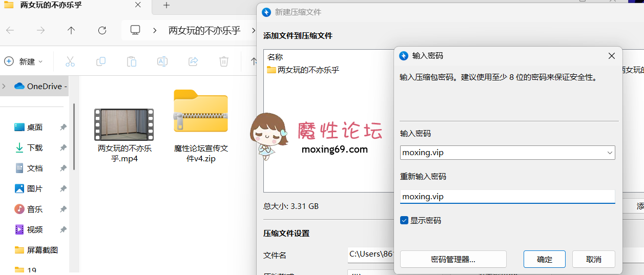
Task: Expand the chevron after the monitor icon in address bar
Action: [x=155, y=30]
